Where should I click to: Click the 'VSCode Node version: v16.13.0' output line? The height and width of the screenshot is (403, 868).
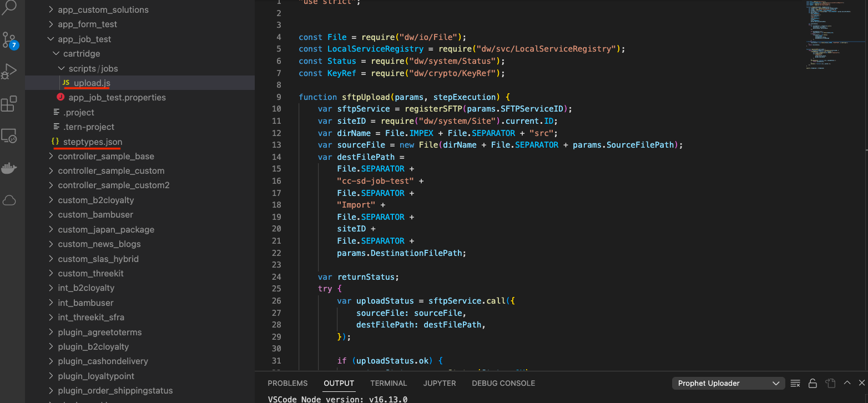click(338, 399)
